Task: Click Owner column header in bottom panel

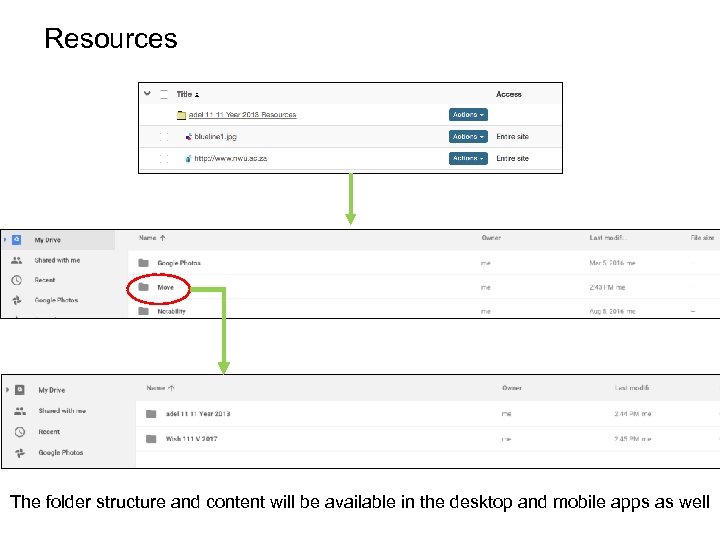Action: 512,388
